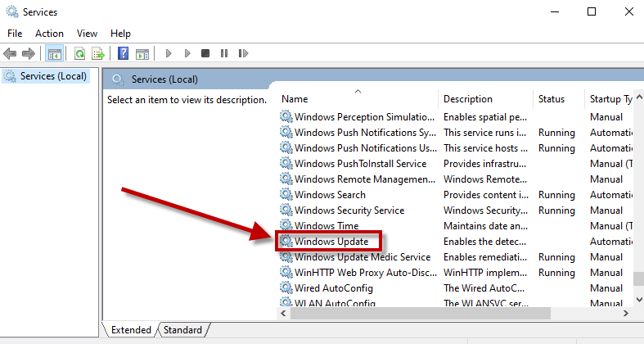Toggle the Show/Hide Console Tree icon
The image size is (644, 344).
tap(54, 53)
